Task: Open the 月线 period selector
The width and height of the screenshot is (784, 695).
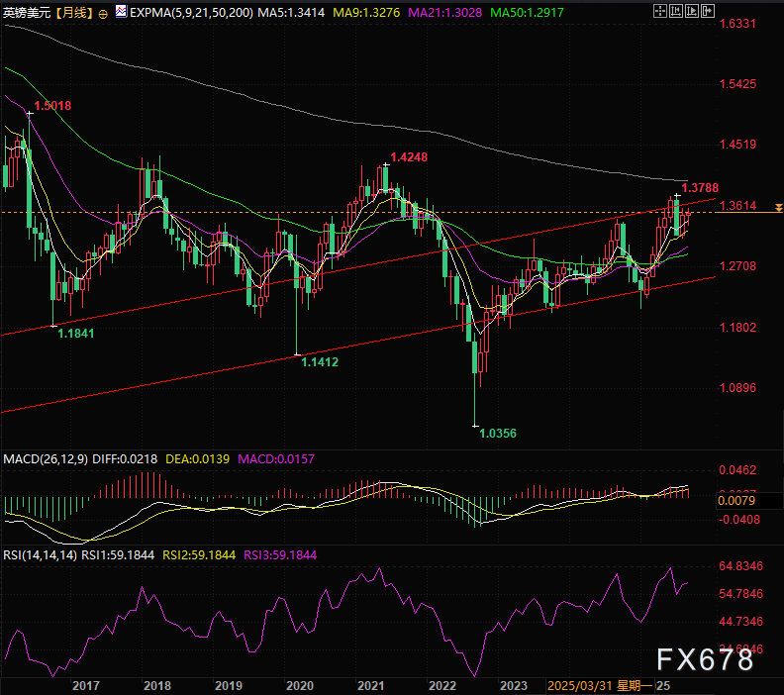Action: tap(74, 13)
